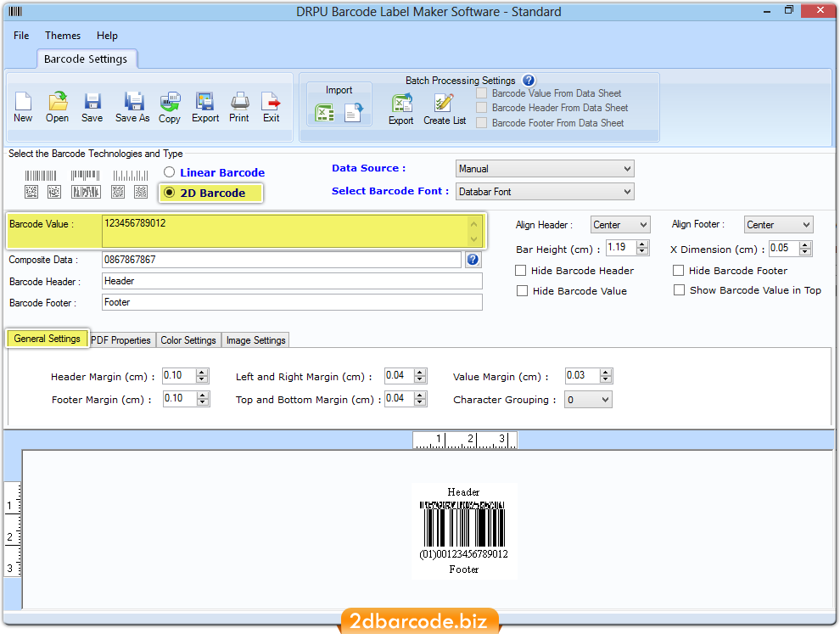840x634 pixels.
Task: Import from Excel spreadsheet icon
Action: (325, 112)
